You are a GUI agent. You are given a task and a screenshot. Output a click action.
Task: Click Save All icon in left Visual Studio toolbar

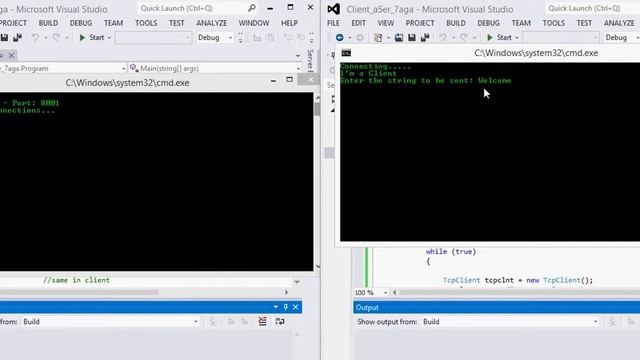[x=17, y=38]
